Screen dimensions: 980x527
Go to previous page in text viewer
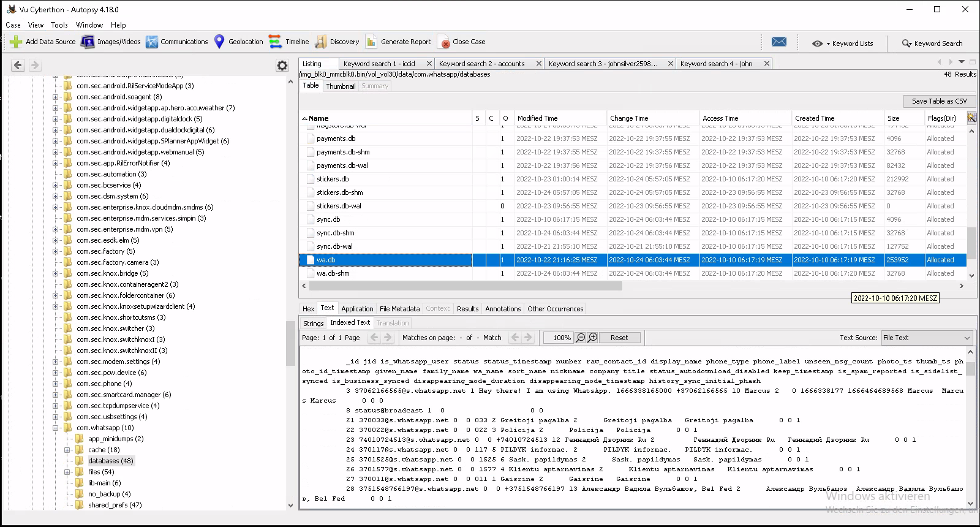[x=374, y=338]
